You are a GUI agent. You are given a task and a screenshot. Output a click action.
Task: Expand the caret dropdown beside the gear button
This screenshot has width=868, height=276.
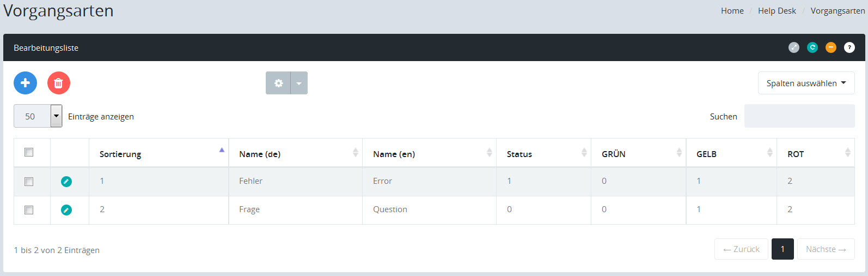299,83
